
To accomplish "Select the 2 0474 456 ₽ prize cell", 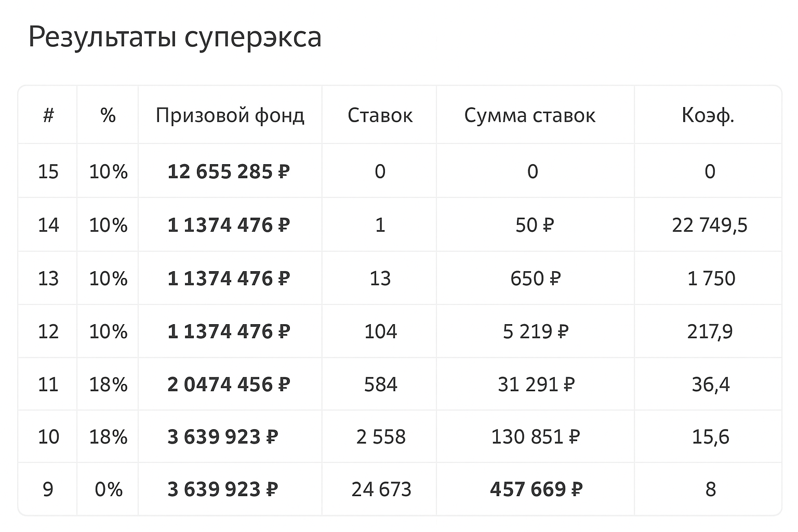I will [x=228, y=384].
